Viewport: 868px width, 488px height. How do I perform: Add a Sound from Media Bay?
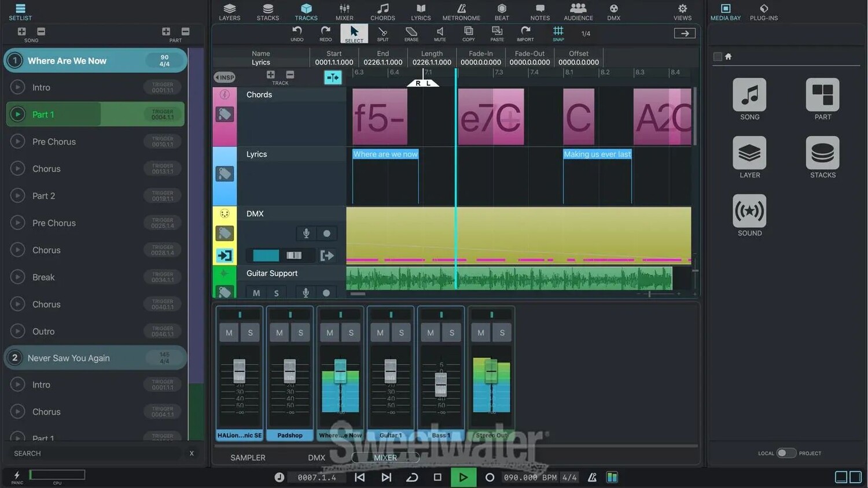pos(749,215)
